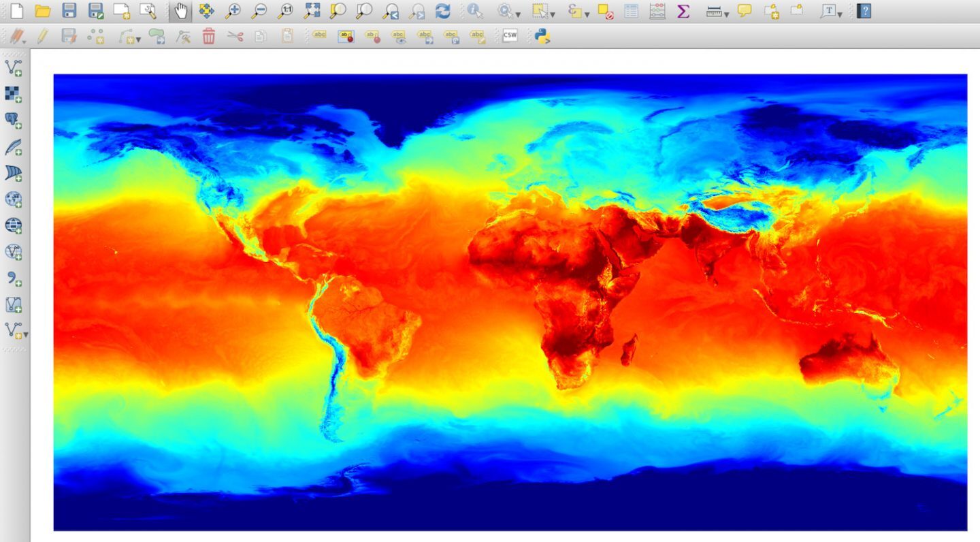Select the Show/Hide Labels tool
980x542 pixels.
pyautogui.click(x=399, y=36)
